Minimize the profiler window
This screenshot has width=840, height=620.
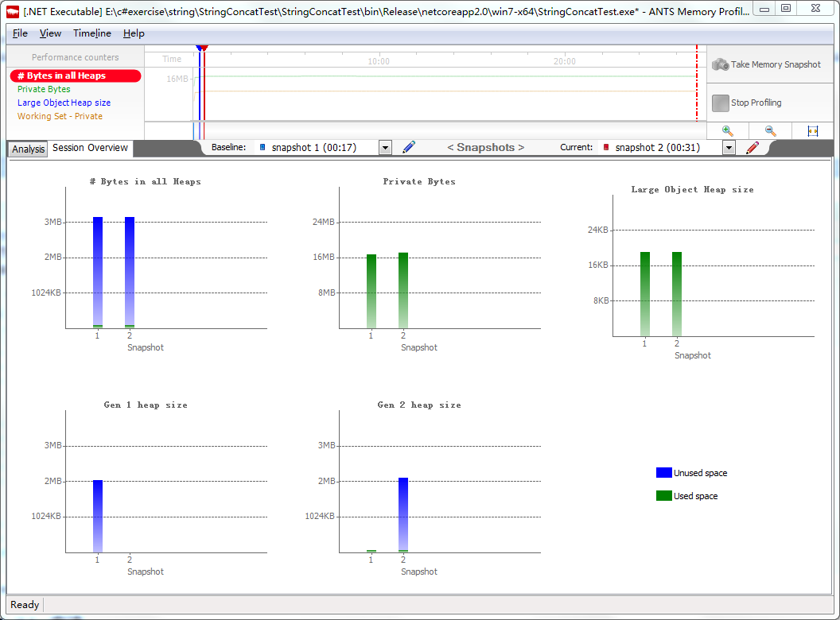click(764, 9)
